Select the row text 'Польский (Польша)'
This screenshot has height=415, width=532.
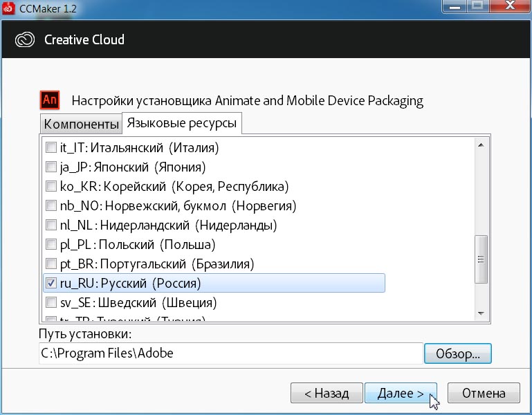pyautogui.click(x=157, y=244)
